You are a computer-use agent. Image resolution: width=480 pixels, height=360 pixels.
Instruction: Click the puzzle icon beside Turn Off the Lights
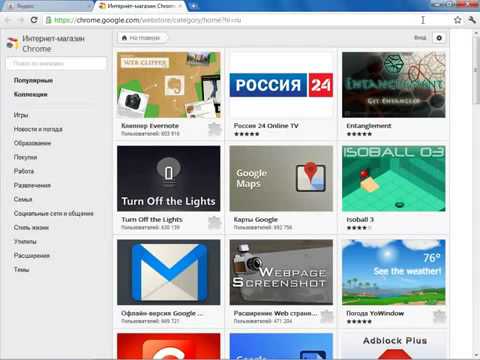tap(214, 223)
